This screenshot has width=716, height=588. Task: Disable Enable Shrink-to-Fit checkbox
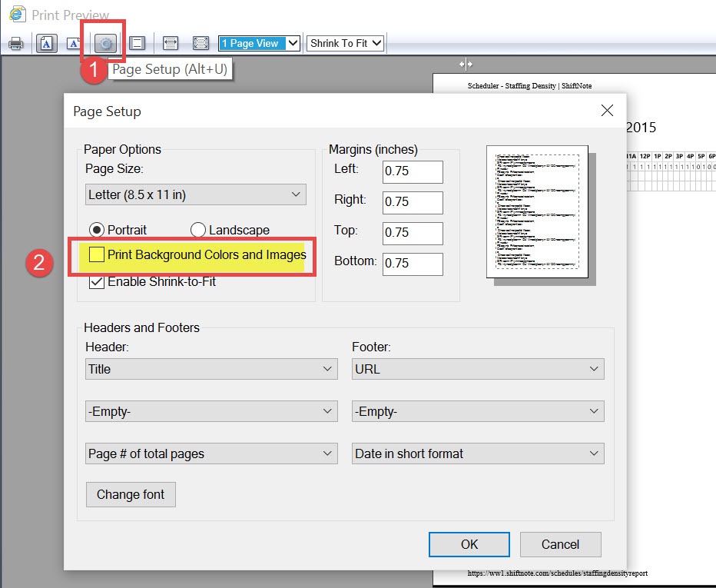click(x=97, y=281)
